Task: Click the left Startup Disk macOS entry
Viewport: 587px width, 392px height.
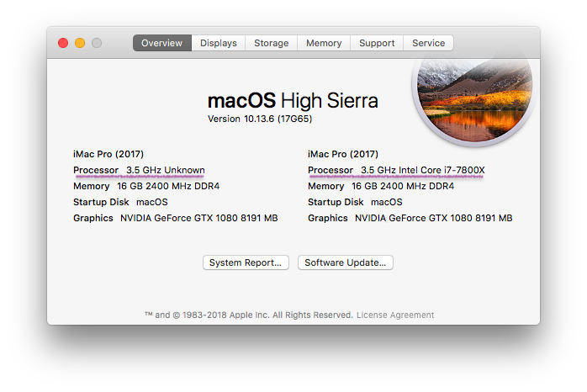Action: click(x=120, y=202)
